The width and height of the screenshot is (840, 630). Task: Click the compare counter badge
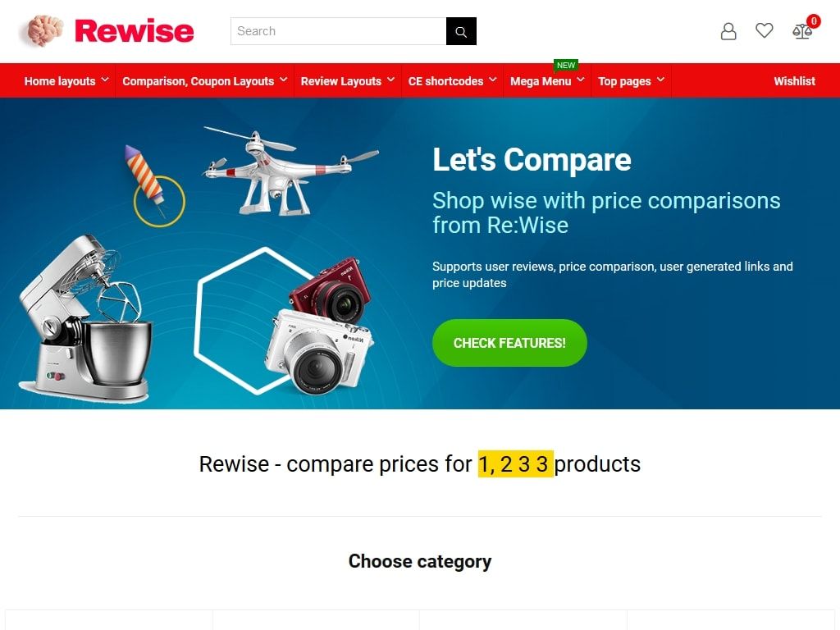click(x=813, y=21)
